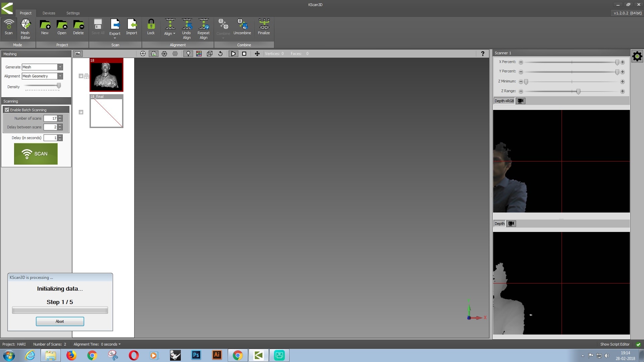This screenshot has height=362, width=644.
Task: Toggle the lighting bulb icon in viewport toolbar
Action: pyautogui.click(x=188, y=54)
